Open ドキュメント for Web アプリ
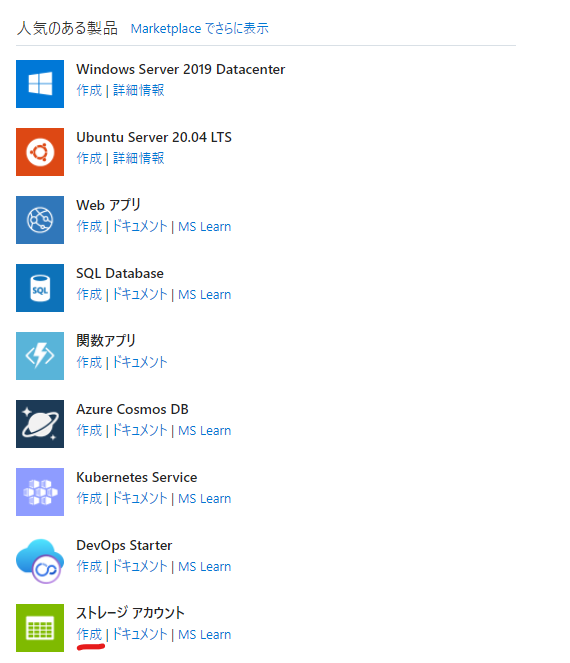This screenshot has height=663, width=570. 140,226
